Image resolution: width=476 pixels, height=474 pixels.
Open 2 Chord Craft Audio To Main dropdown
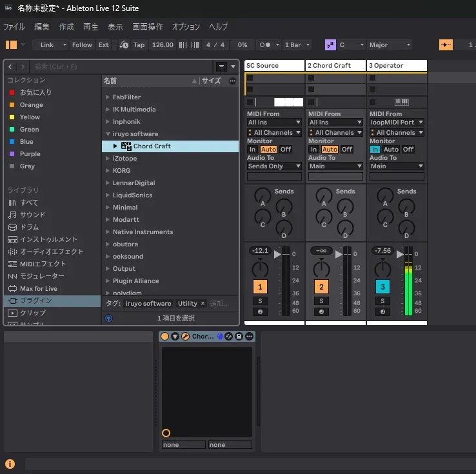[x=335, y=166]
